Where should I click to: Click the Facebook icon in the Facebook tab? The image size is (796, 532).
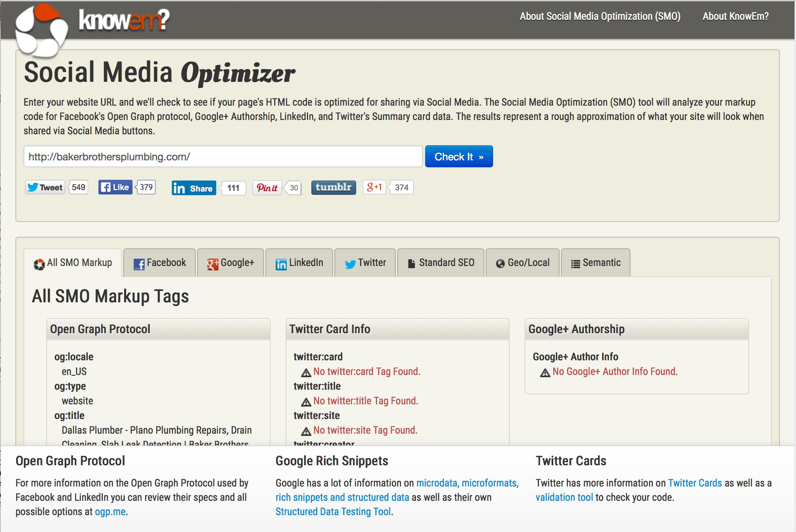[139, 264]
